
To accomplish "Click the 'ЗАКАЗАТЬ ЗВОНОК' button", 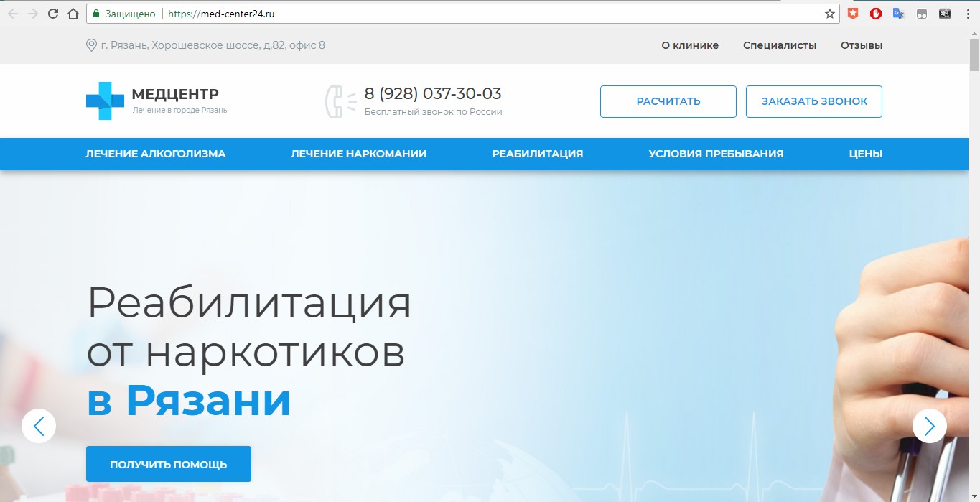I will pyautogui.click(x=814, y=101).
